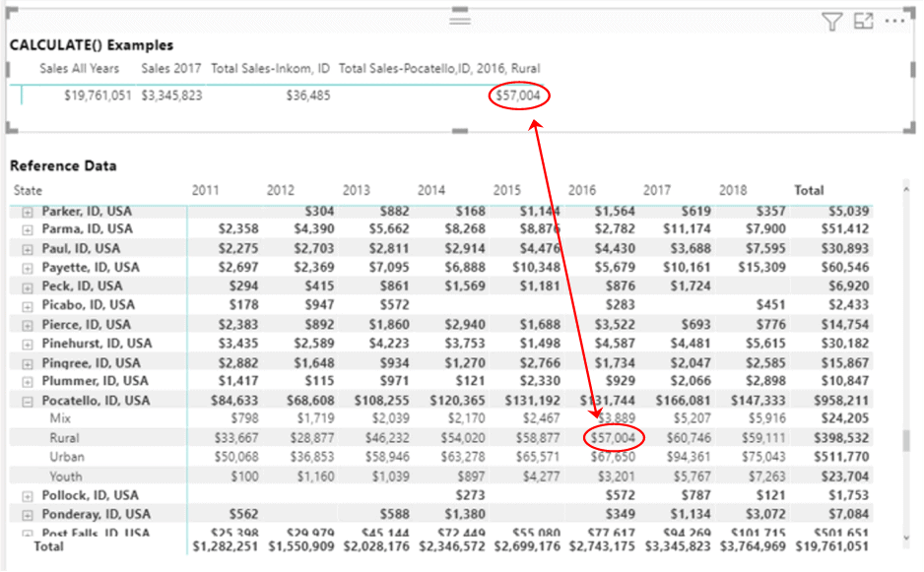Click the drag handle atop the visual
The height and width of the screenshot is (572, 924).
click(460, 21)
